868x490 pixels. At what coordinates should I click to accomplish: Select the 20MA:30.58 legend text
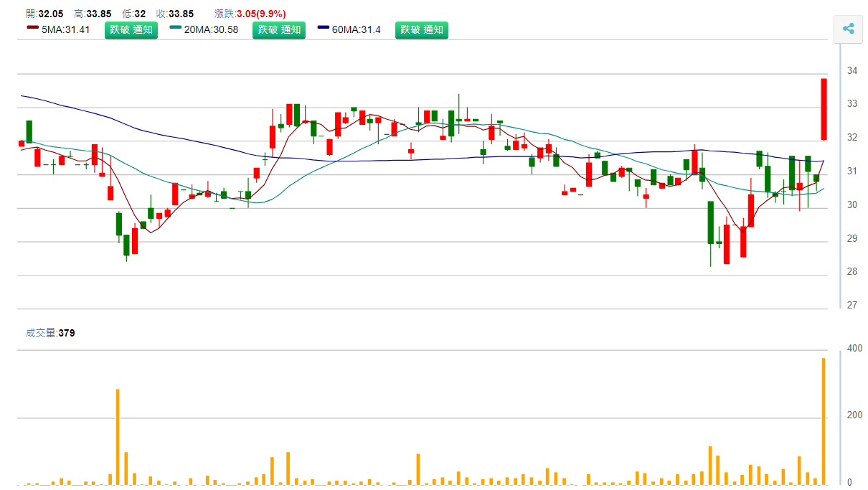211,29
